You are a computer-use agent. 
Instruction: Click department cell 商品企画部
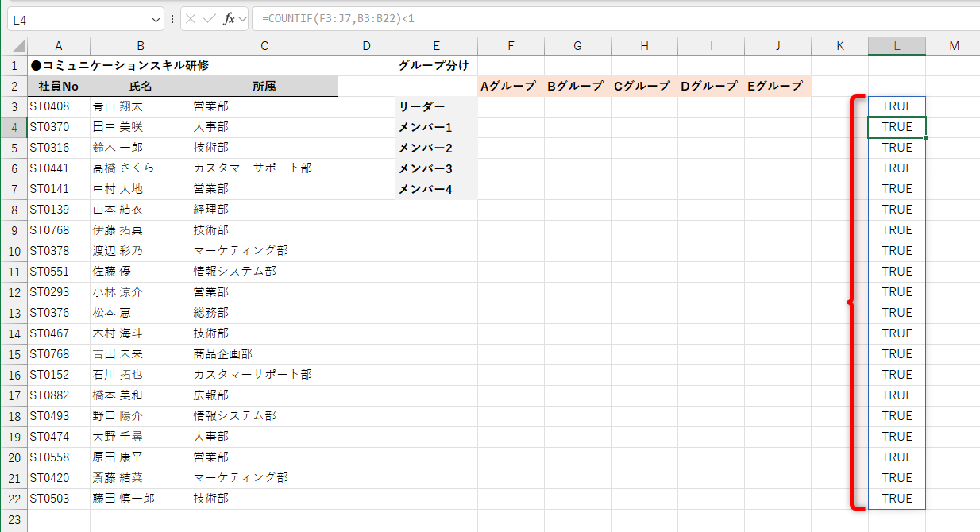click(x=264, y=354)
